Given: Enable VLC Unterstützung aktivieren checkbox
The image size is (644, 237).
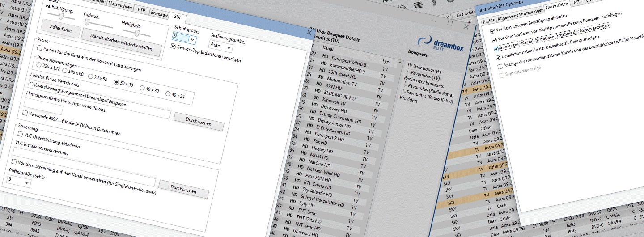Looking at the screenshot, I should pyautogui.click(x=20, y=134).
